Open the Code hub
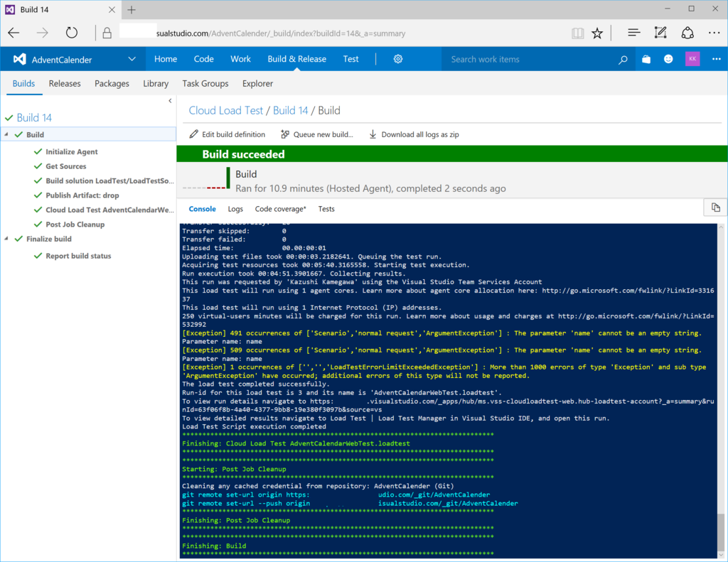Image resolution: width=728 pixels, height=562 pixels. pos(204,59)
